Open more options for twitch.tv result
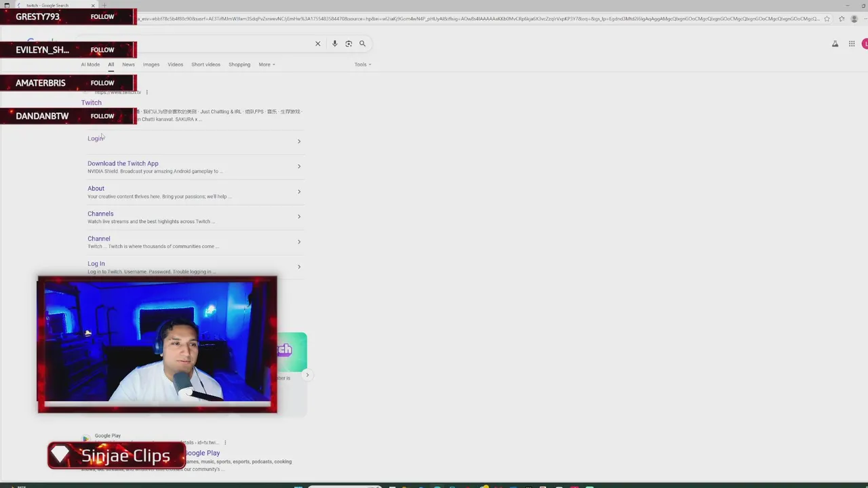The width and height of the screenshot is (868, 488). click(x=146, y=92)
